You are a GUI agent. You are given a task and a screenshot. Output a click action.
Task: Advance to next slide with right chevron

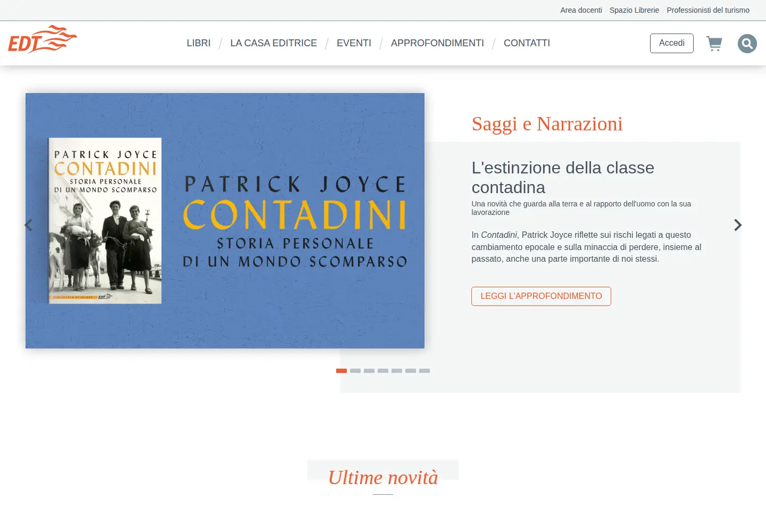(x=738, y=225)
